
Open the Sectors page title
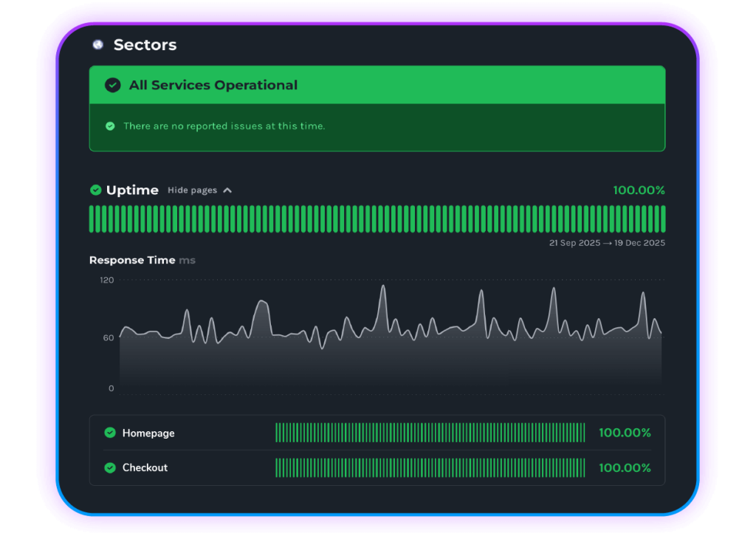point(145,45)
